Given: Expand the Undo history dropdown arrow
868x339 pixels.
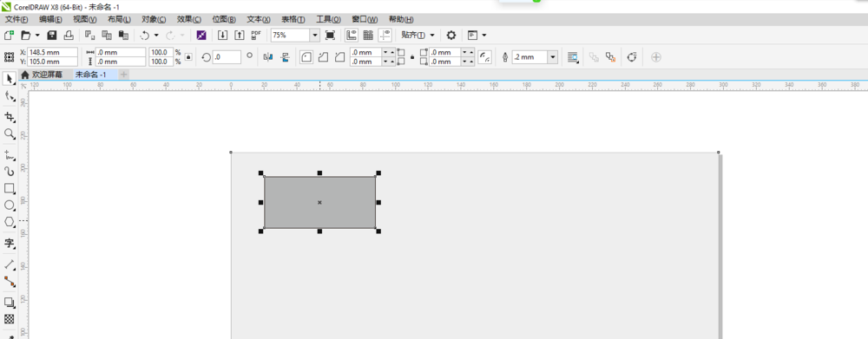Looking at the screenshot, I should click(156, 35).
